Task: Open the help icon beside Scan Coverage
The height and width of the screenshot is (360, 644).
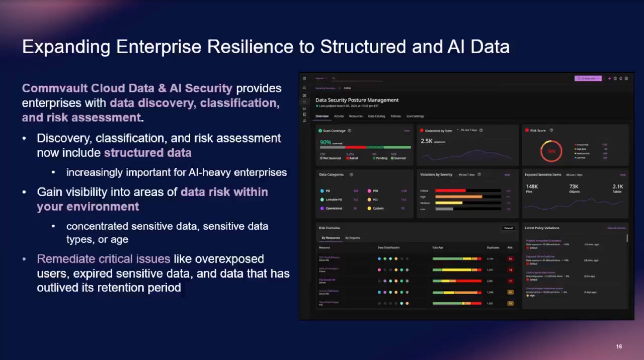Action: pyautogui.click(x=349, y=131)
